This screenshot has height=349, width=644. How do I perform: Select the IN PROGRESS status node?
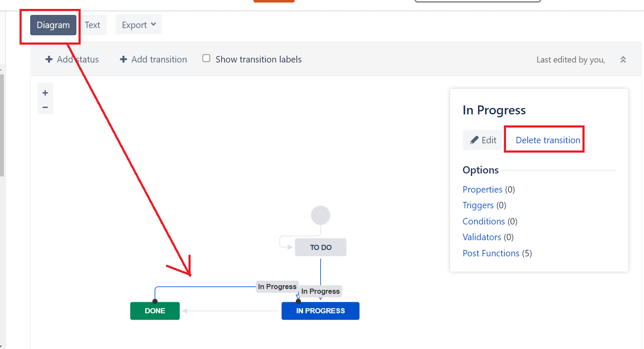(320, 311)
